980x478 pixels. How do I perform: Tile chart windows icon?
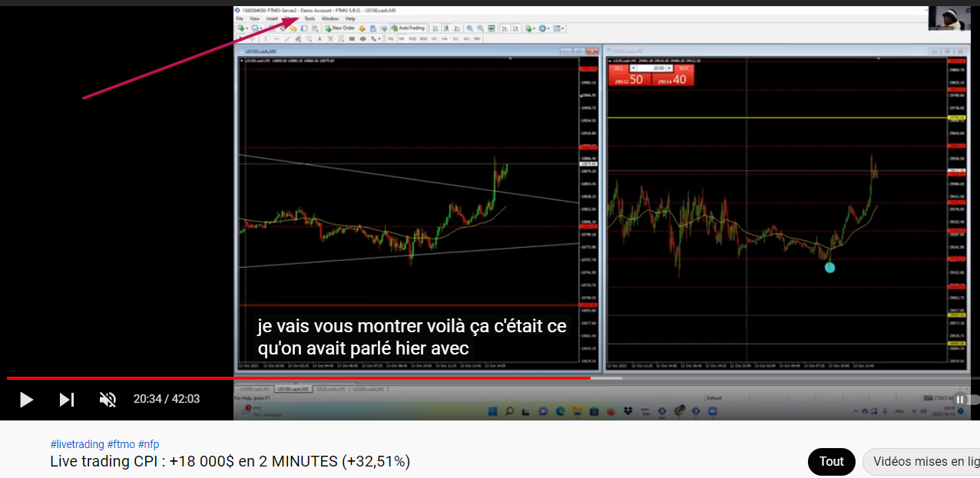click(492, 28)
